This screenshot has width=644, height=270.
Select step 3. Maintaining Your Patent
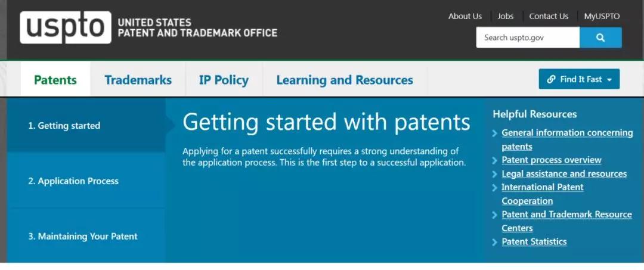click(83, 237)
